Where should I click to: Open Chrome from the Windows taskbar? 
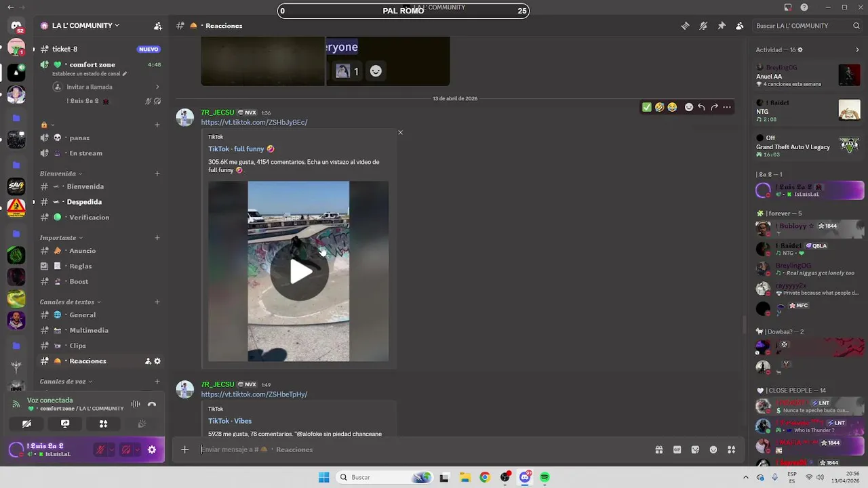[484, 477]
